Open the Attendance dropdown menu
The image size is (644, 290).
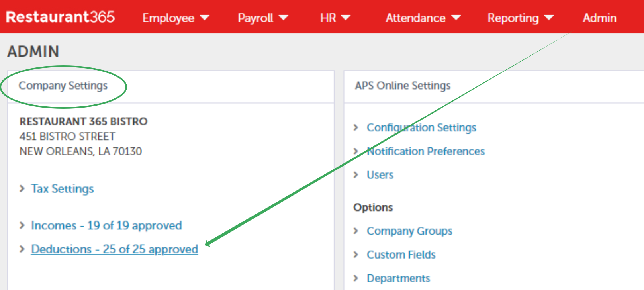pos(423,18)
